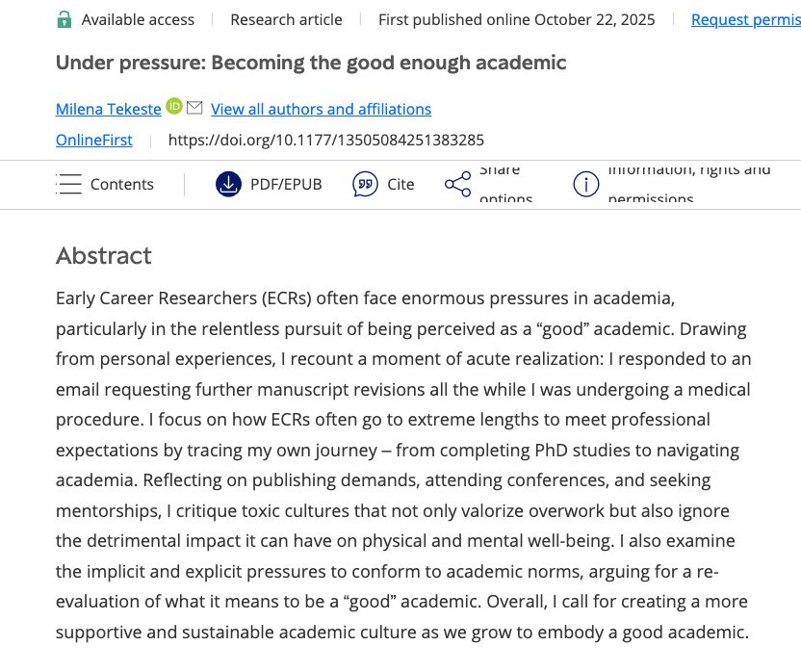
Task: Open the Contents list icon
Action: pos(69,184)
